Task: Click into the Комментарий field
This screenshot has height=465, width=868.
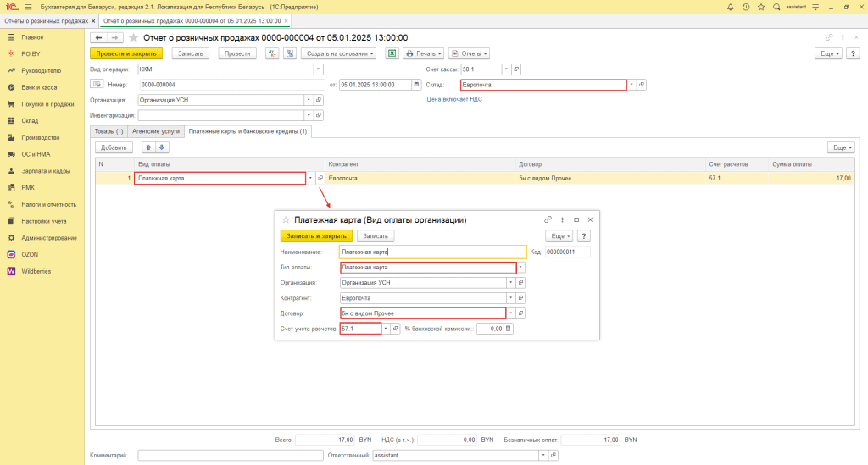Action: click(x=231, y=455)
